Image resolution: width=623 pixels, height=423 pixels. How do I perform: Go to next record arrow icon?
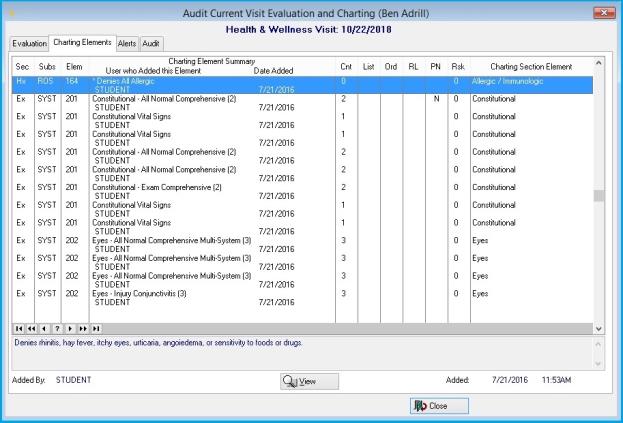[x=70, y=328]
